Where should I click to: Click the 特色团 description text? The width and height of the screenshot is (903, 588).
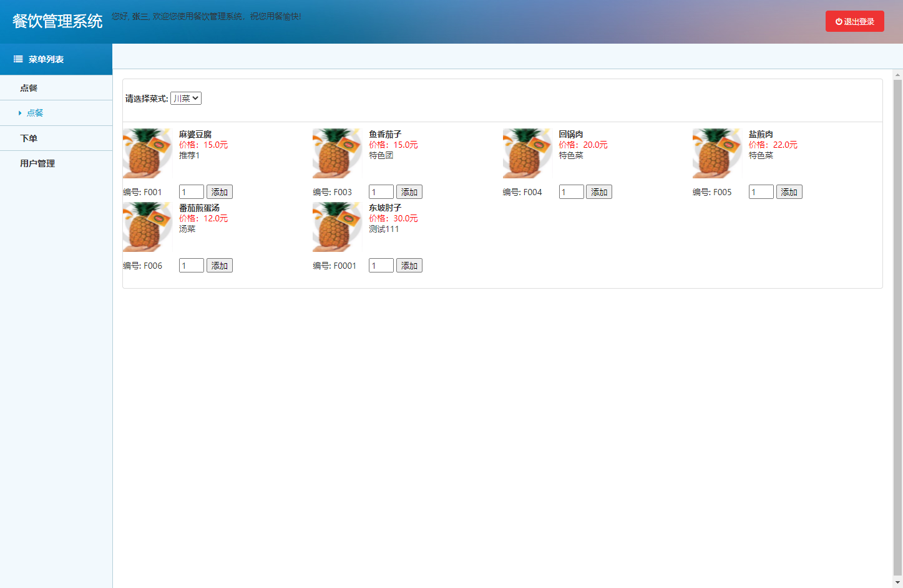(x=381, y=155)
